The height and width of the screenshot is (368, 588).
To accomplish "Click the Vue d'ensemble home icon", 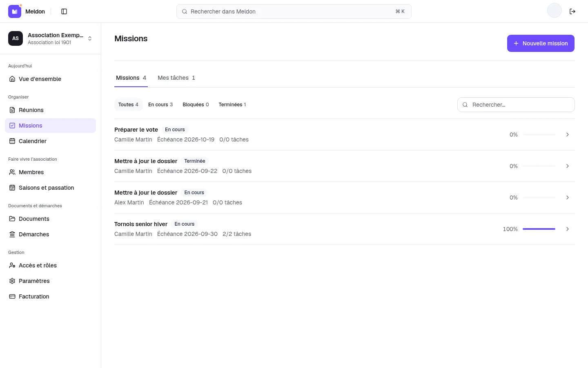I will 12,79.
